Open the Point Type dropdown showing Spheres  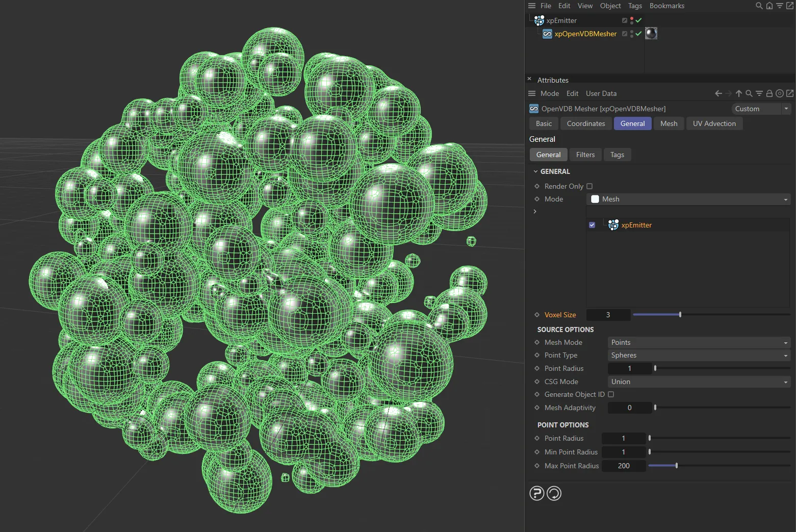click(x=698, y=355)
